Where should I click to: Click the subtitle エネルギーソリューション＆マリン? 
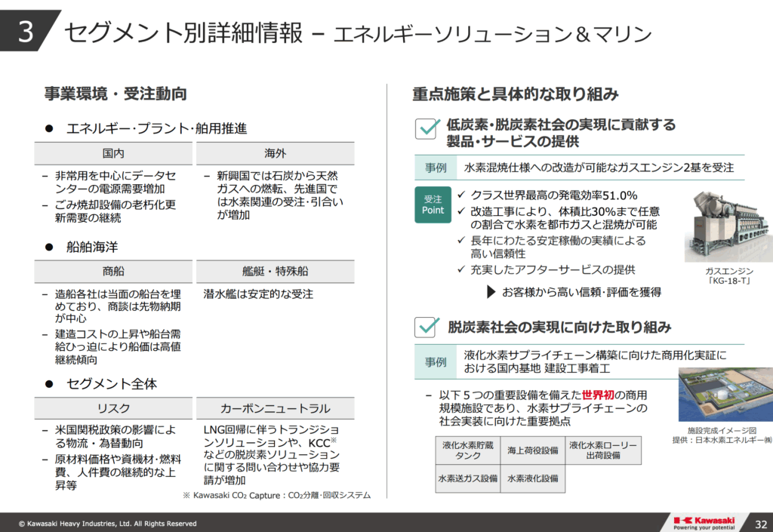(x=493, y=34)
